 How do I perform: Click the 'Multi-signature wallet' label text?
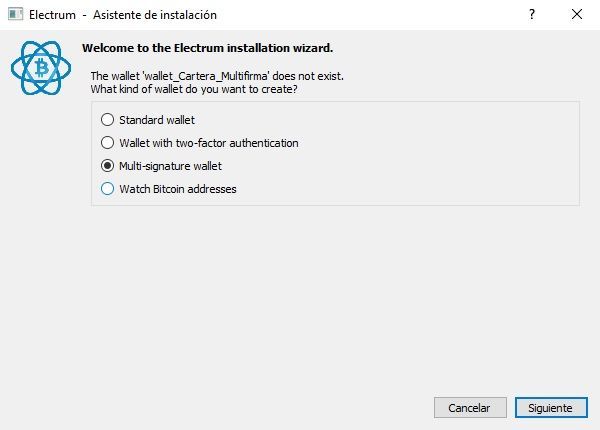[x=170, y=166]
